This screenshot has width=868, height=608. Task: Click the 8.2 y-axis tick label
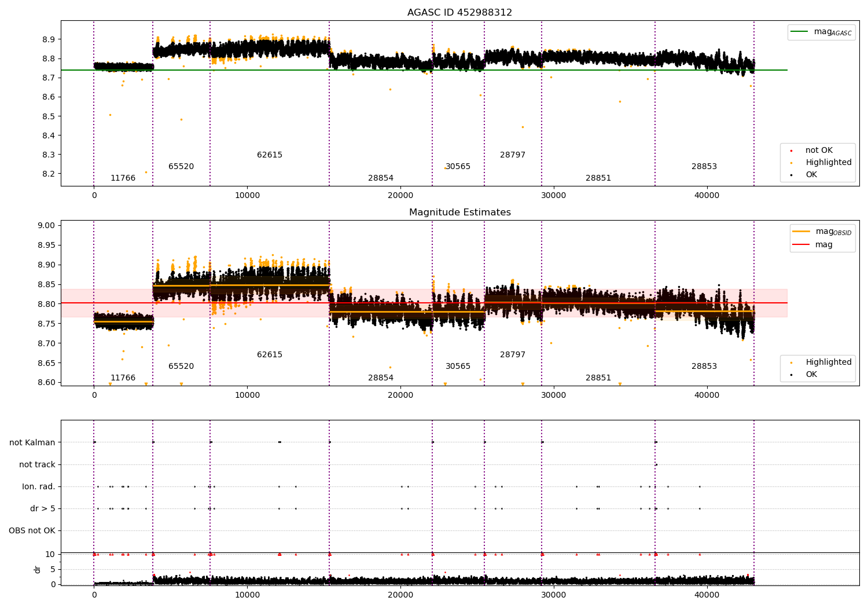pos(48,174)
